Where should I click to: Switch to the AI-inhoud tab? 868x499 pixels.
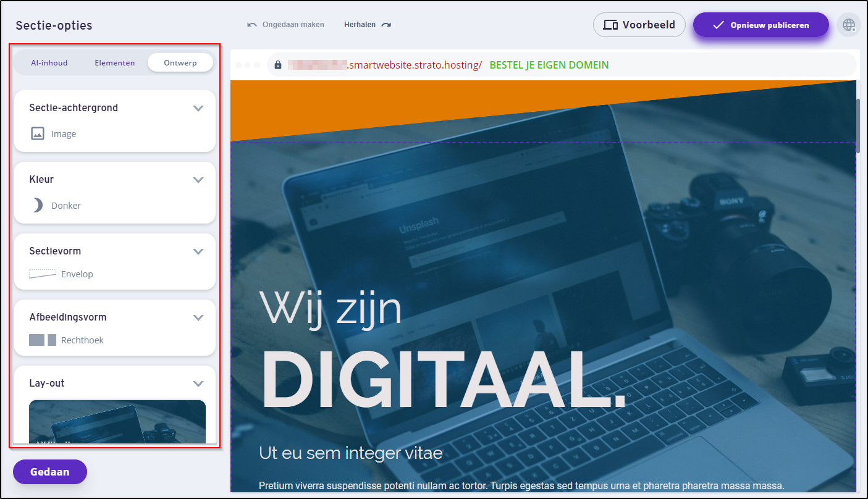[x=49, y=62]
